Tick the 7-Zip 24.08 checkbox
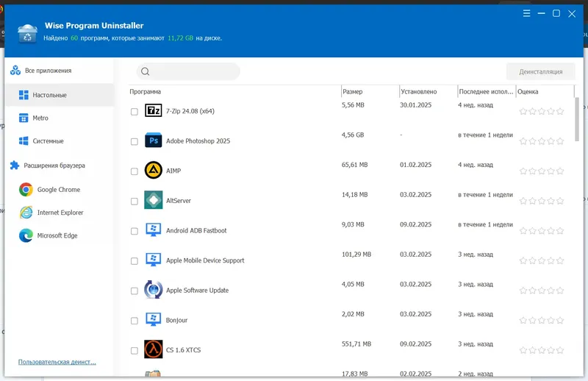This screenshot has width=588, height=381. [135, 112]
